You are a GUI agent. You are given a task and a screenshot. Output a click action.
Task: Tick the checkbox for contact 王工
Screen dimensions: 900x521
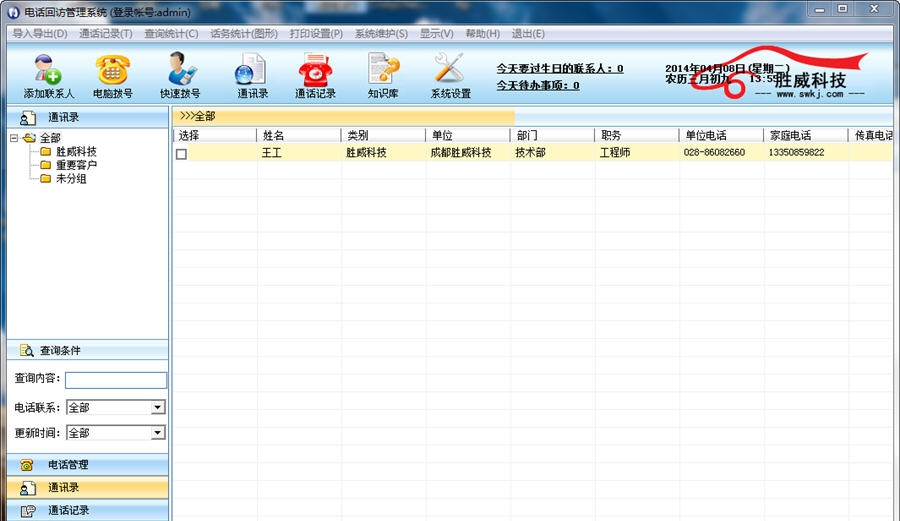coord(181,154)
